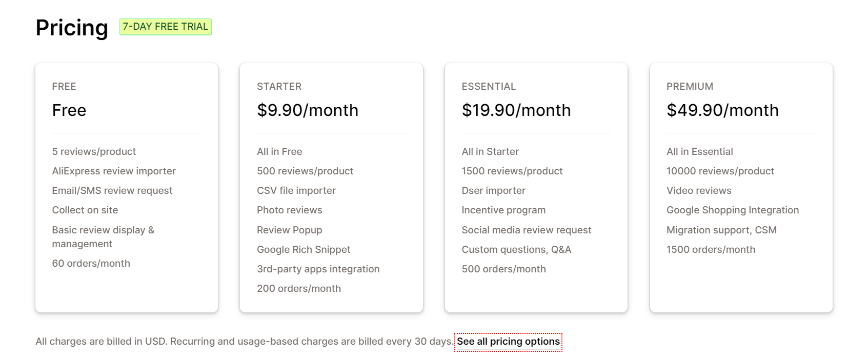Select the ESSENTIAL plan label
Screen dimensions: 868x357
[x=489, y=87]
